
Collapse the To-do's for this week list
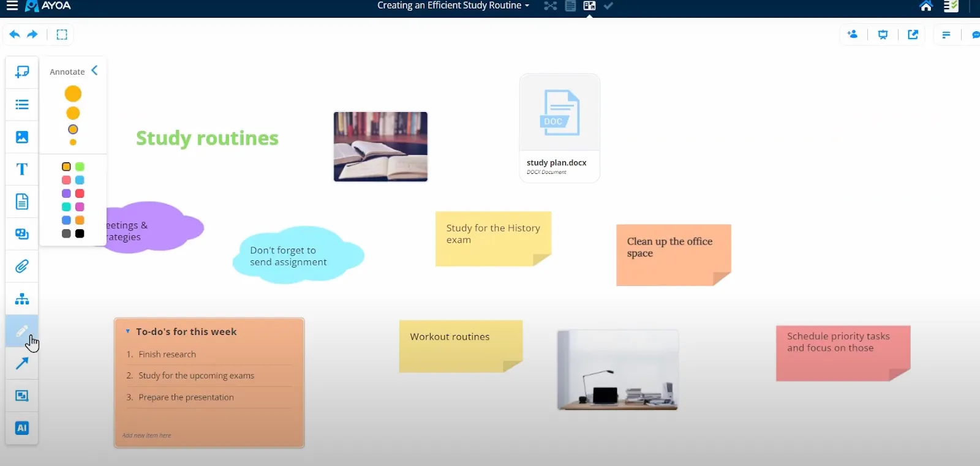[127, 331]
